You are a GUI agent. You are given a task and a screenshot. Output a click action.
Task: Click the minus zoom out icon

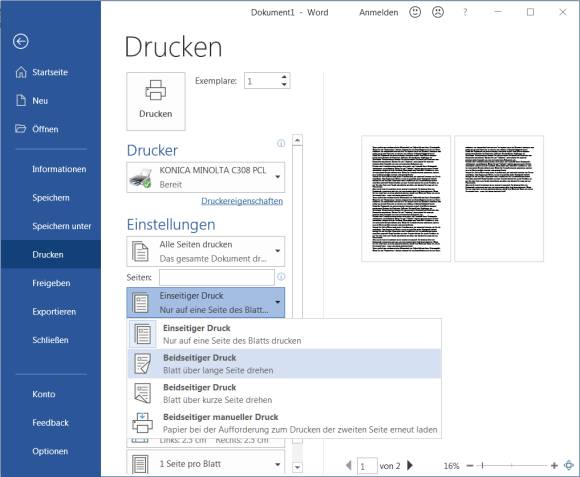coord(470,466)
